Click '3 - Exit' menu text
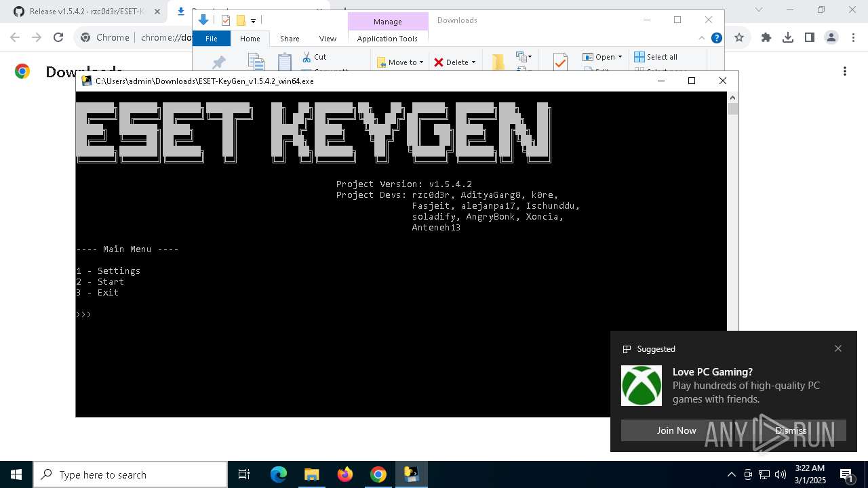 pos(98,293)
